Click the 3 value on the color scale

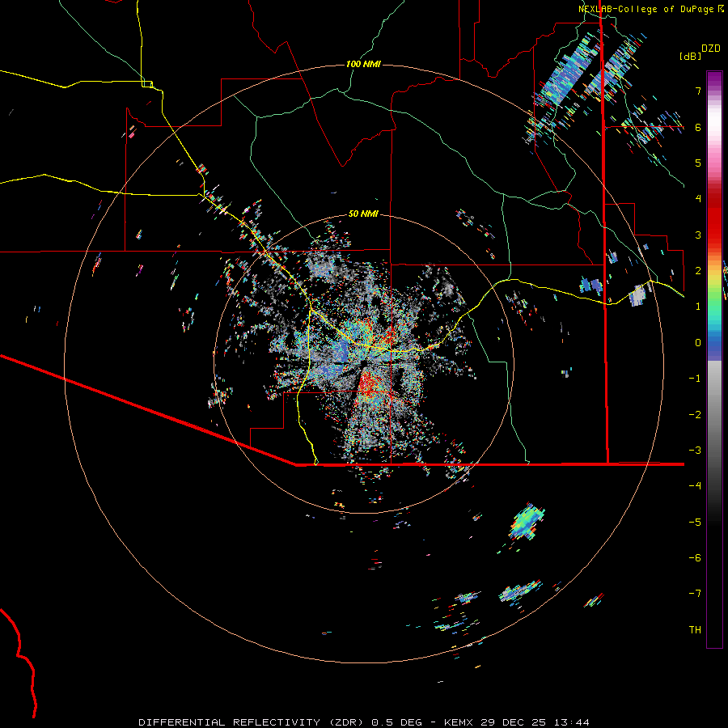(697, 235)
